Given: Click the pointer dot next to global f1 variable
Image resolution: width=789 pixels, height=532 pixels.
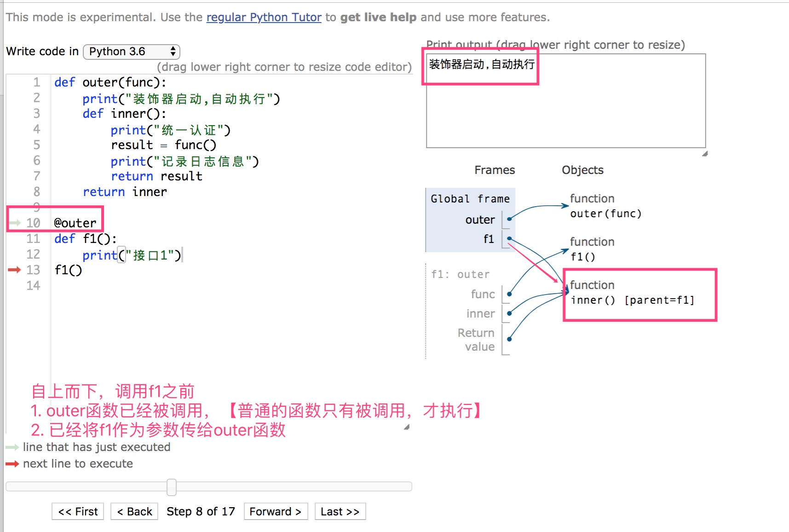Looking at the screenshot, I should pyautogui.click(x=509, y=238).
